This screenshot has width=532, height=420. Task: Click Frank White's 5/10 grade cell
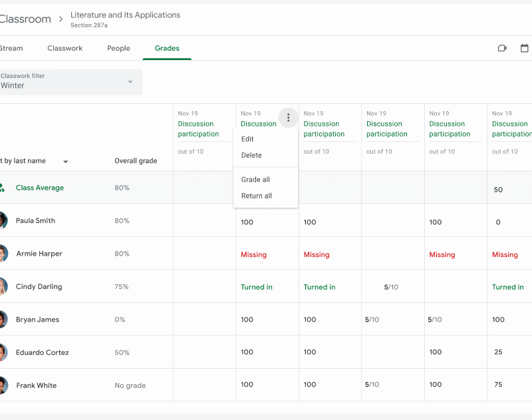pyautogui.click(x=372, y=385)
